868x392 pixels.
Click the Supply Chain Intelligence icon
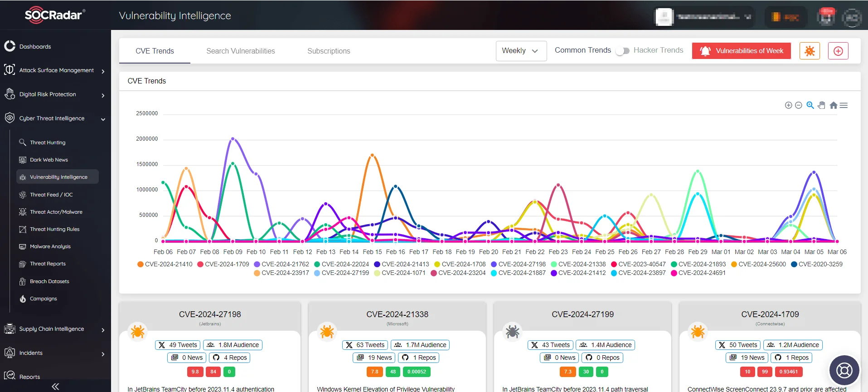[x=10, y=328]
